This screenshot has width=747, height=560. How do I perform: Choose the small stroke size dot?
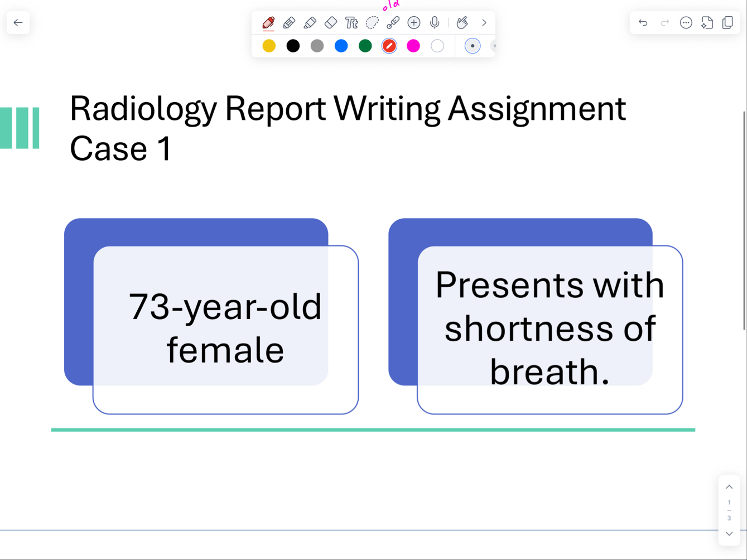(x=473, y=46)
